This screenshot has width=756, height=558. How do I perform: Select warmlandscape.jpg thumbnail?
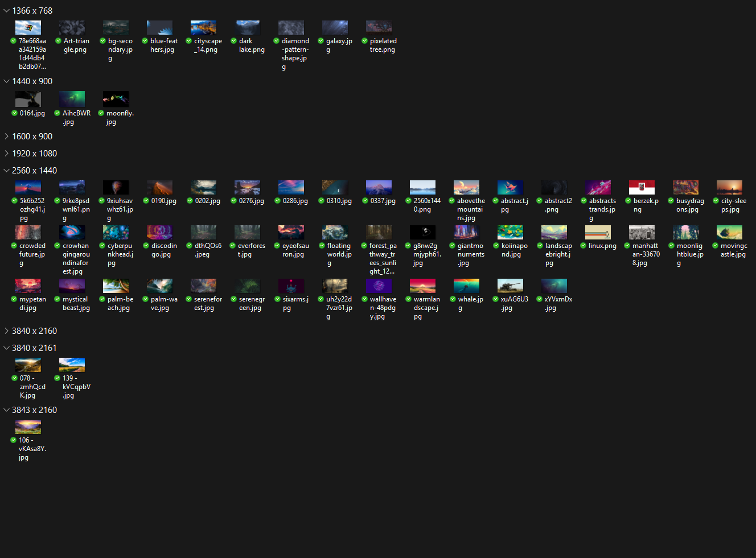tap(422, 286)
